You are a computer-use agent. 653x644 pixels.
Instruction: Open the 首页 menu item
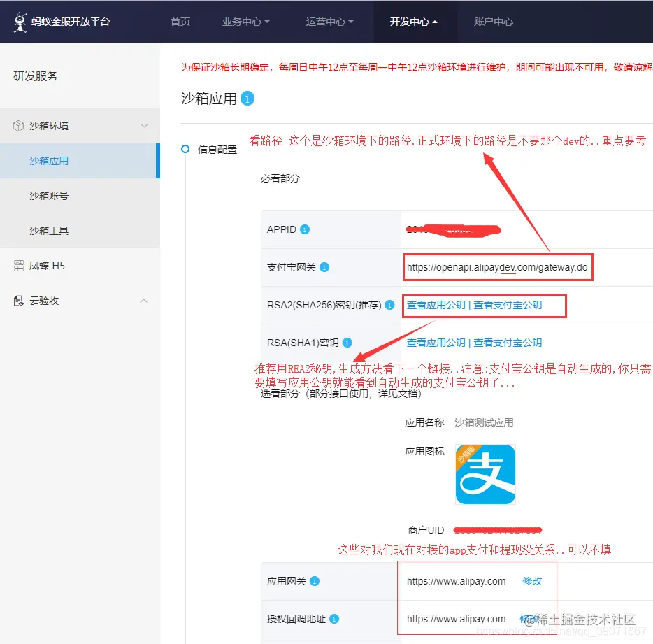click(x=180, y=22)
